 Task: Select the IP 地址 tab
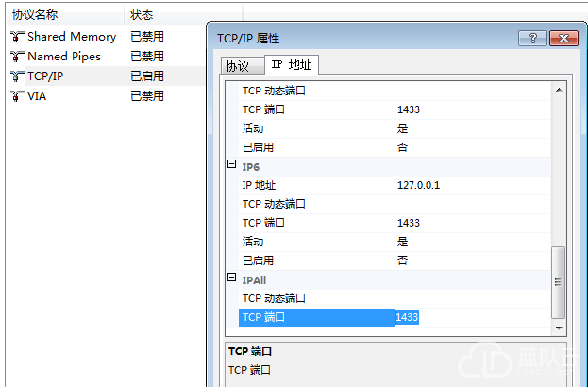[x=291, y=65]
